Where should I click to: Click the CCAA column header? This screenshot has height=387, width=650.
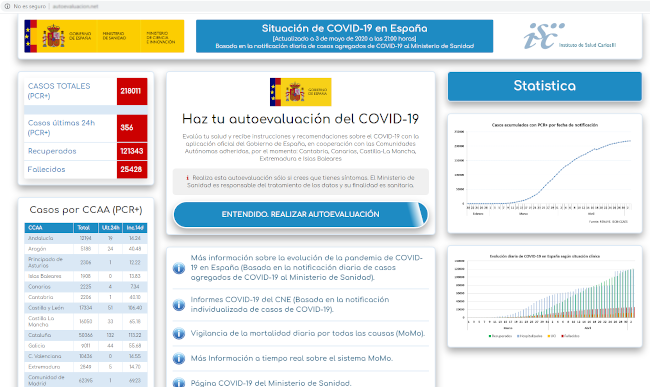[x=49, y=227]
